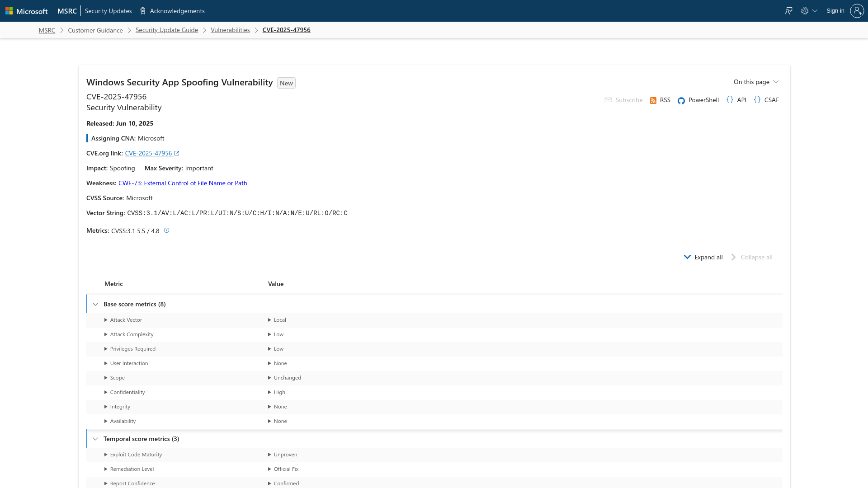The image size is (868, 488).
Task: Expand Exploit Code Maturity details
Action: (x=133, y=455)
